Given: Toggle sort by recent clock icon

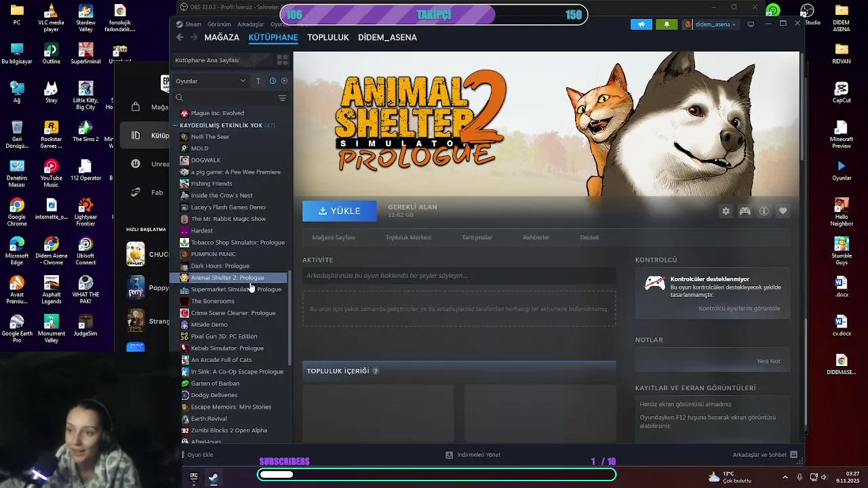Looking at the screenshot, I should (273, 81).
